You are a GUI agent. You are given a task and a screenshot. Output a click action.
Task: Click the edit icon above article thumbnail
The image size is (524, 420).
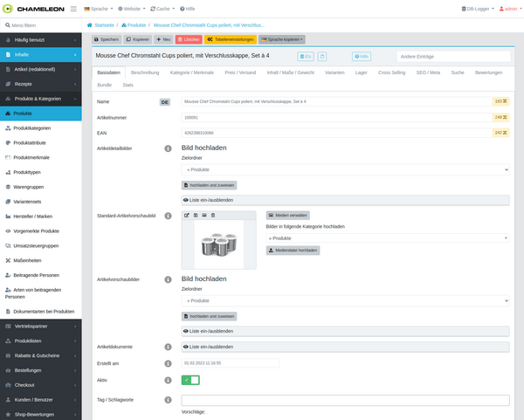coord(186,214)
